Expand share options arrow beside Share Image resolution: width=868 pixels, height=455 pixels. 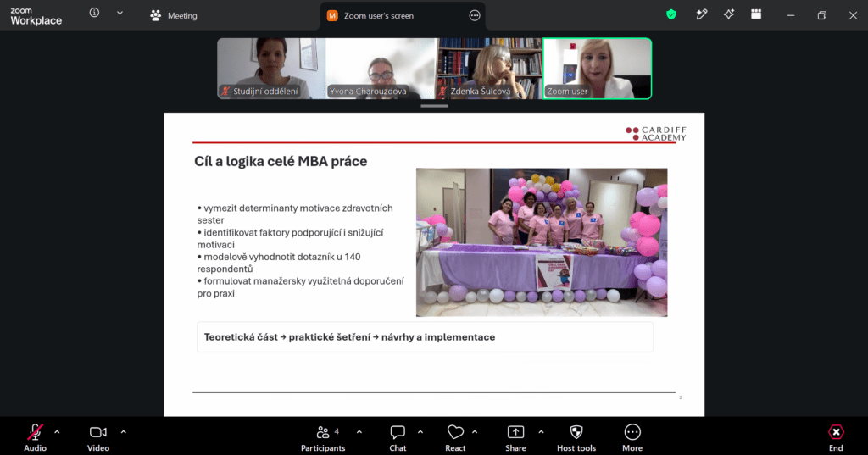(x=541, y=432)
